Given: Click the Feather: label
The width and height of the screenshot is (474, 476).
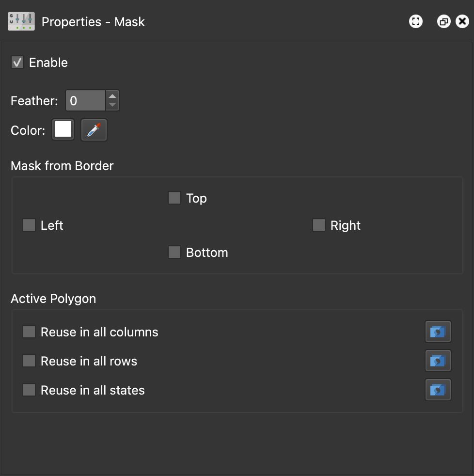Looking at the screenshot, I should click(x=34, y=101).
